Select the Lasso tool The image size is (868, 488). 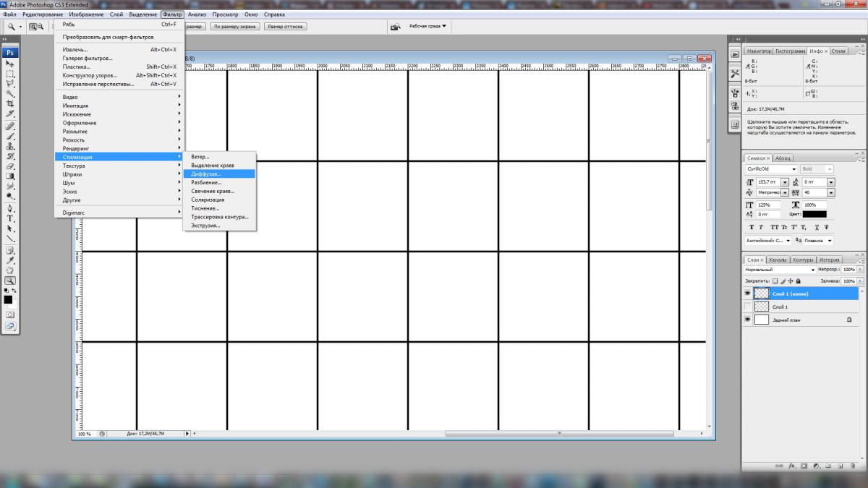click(11, 83)
